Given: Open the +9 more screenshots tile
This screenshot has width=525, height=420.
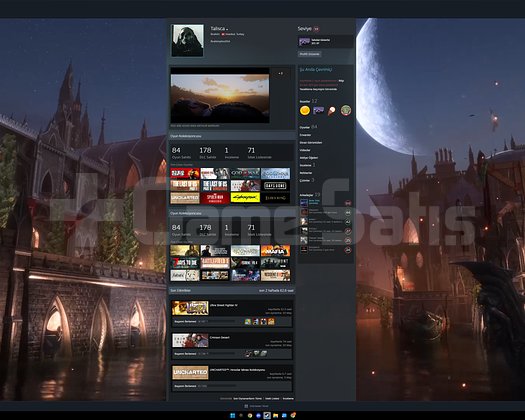Looking at the screenshot, I should click(281, 73).
